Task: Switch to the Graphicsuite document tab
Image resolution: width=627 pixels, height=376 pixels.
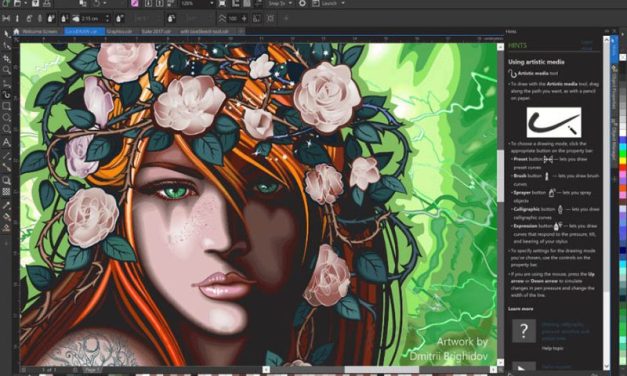Action: point(119,31)
